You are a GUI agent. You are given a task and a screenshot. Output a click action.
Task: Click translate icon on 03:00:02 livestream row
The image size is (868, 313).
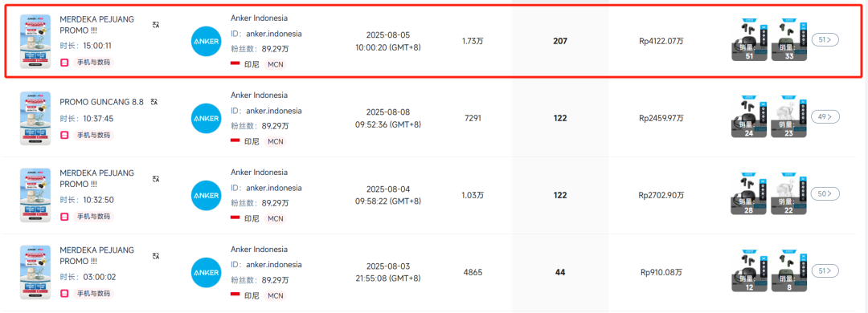pyautogui.click(x=156, y=256)
